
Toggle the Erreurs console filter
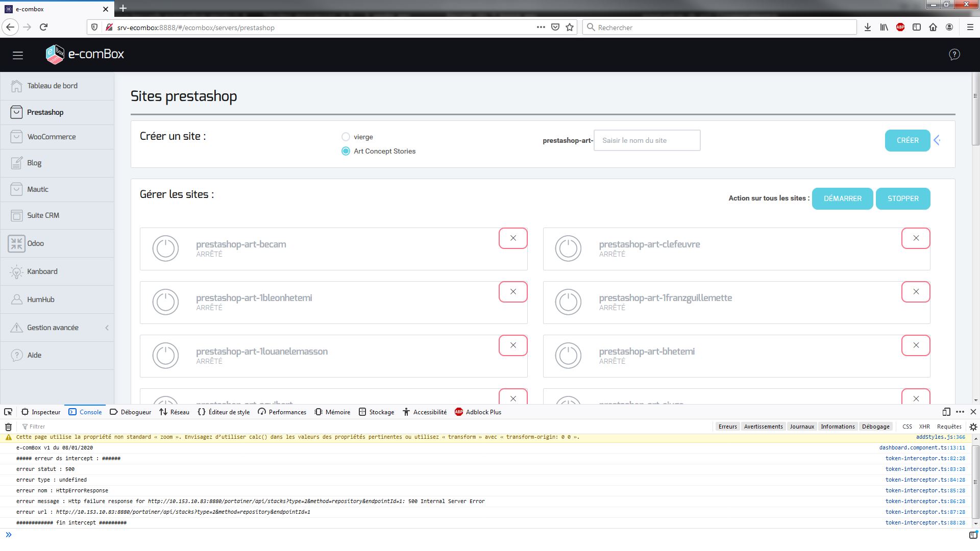point(727,427)
